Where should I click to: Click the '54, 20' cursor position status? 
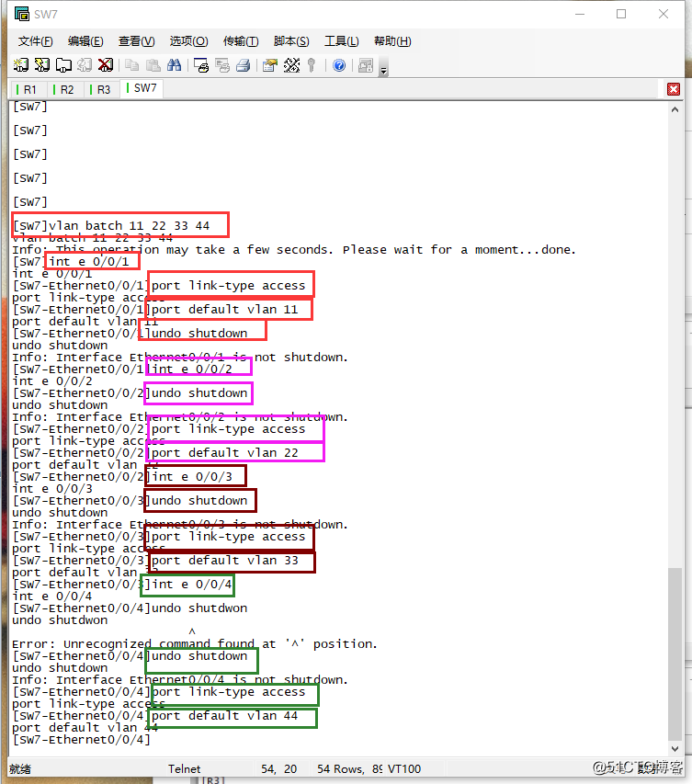(278, 768)
